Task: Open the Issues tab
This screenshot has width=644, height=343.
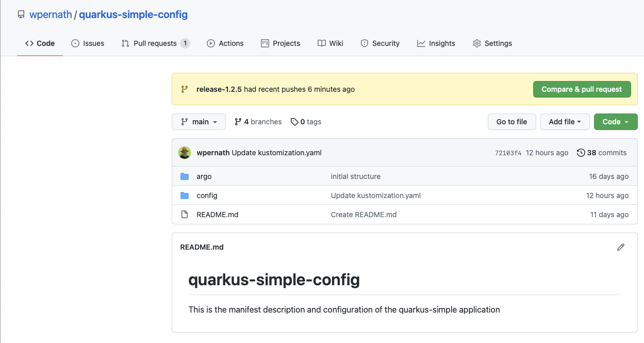Action: tap(88, 43)
